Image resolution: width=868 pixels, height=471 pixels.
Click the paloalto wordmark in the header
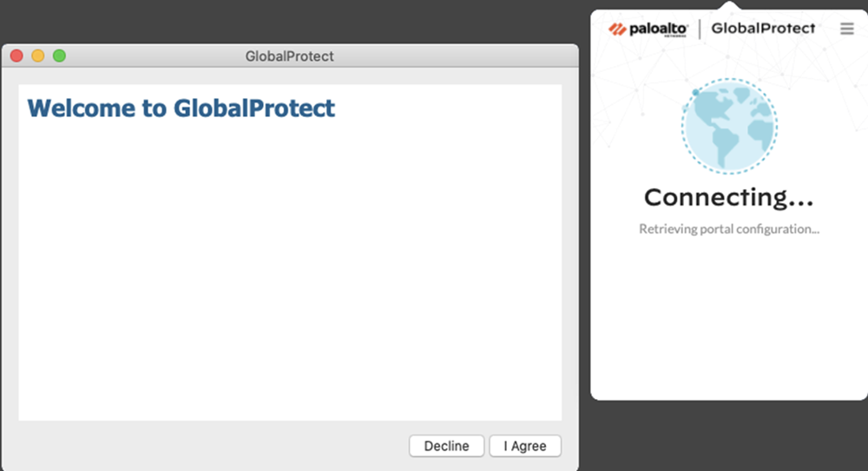pyautogui.click(x=657, y=29)
